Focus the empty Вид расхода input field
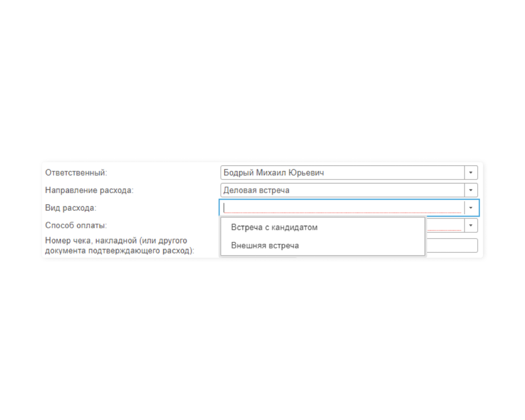525x420 pixels. 342,208
